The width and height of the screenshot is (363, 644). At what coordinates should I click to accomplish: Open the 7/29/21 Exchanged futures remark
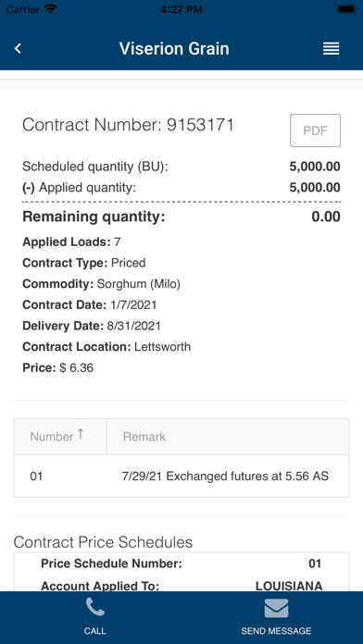coord(225,477)
